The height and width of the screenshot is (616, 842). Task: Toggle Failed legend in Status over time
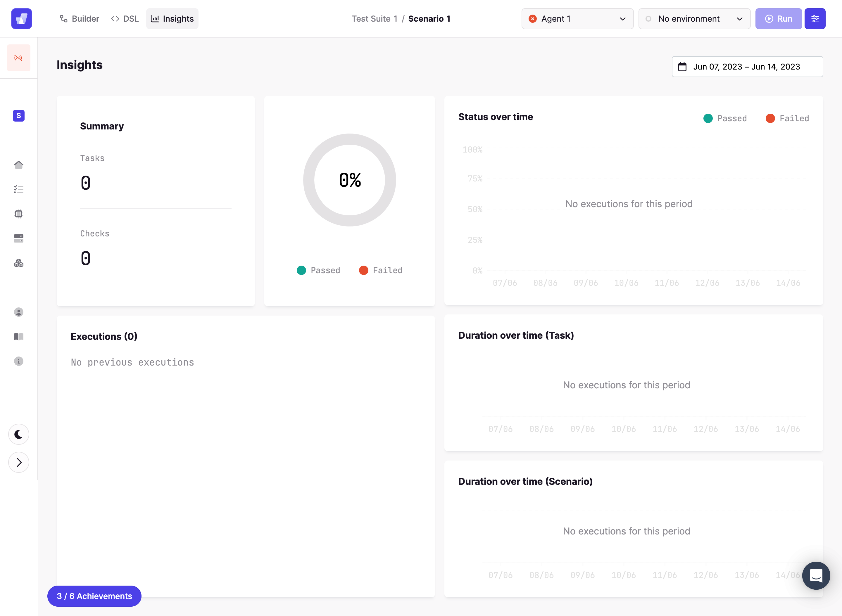pyautogui.click(x=787, y=119)
